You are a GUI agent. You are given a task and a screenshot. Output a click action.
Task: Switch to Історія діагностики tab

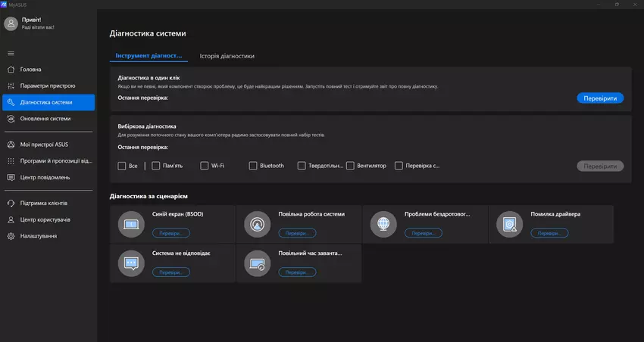pos(227,56)
